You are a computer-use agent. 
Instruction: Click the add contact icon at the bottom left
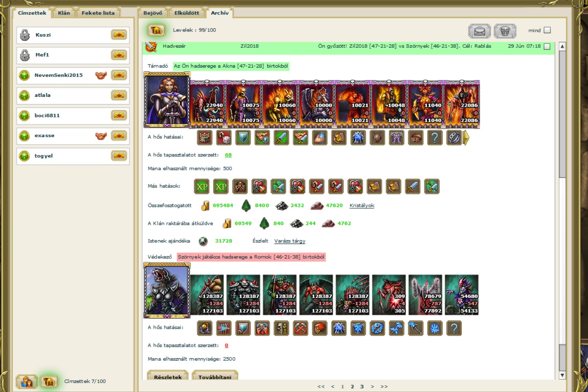point(26,382)
